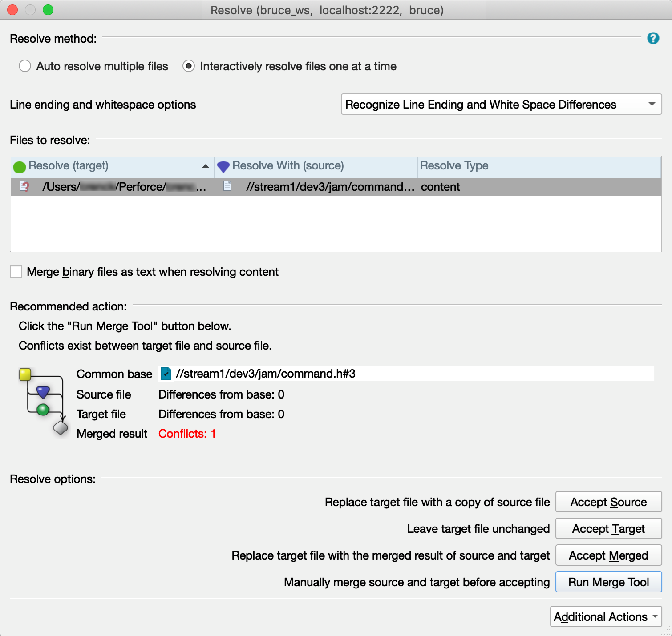
Task: Expand the Additional Actions dropdown
Action: pos(606,617)
